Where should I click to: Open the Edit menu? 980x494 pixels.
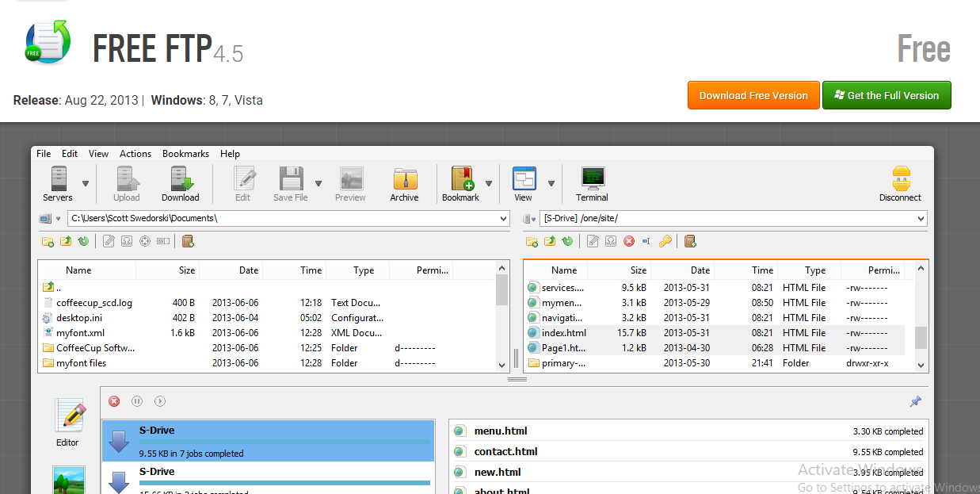click(x=70, y=154)
